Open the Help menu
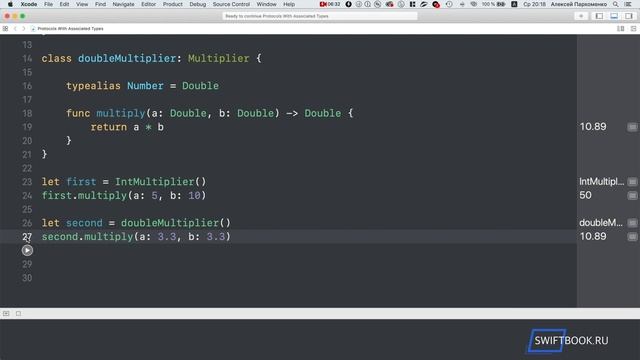This screenshot has height=360, width=640. (x=289, y=4)
